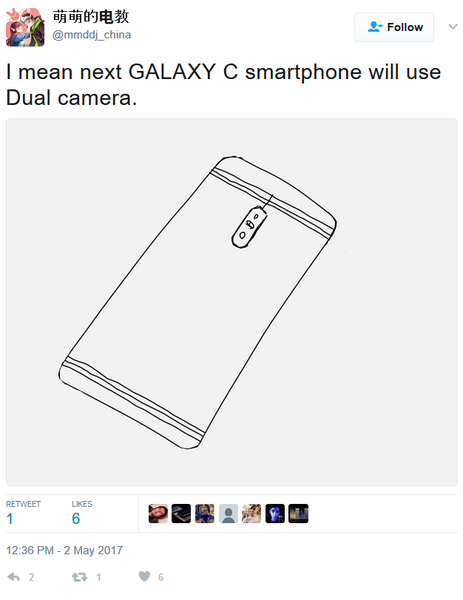Image resolution: width=463 pixels, height=600 pixels.
Task: Open the second liker's dark avatar
Action: click(181, 514)
